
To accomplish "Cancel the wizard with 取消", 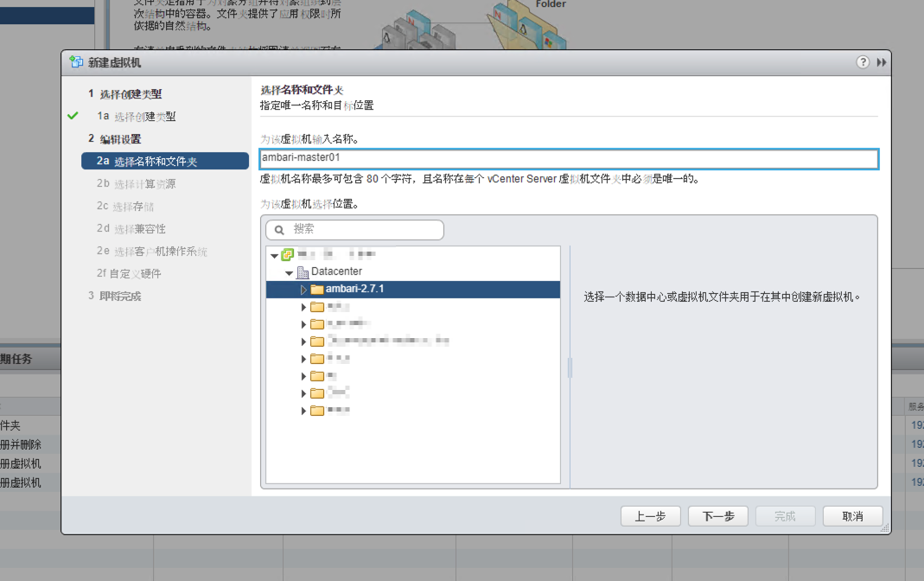I will pyautogui.click(x=852, y=516).
